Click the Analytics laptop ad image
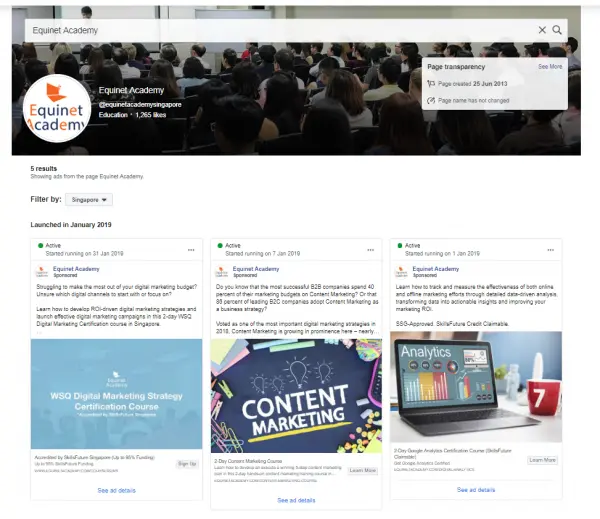Screen dimensions: 600x519 pyautogui.click(x=476, y=387)
